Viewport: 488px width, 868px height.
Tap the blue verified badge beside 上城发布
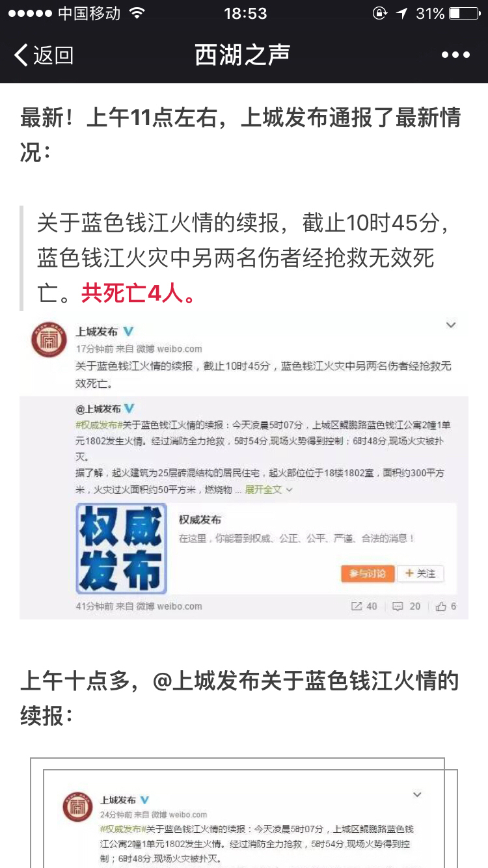pyautogui.click(x=128, y=332)
